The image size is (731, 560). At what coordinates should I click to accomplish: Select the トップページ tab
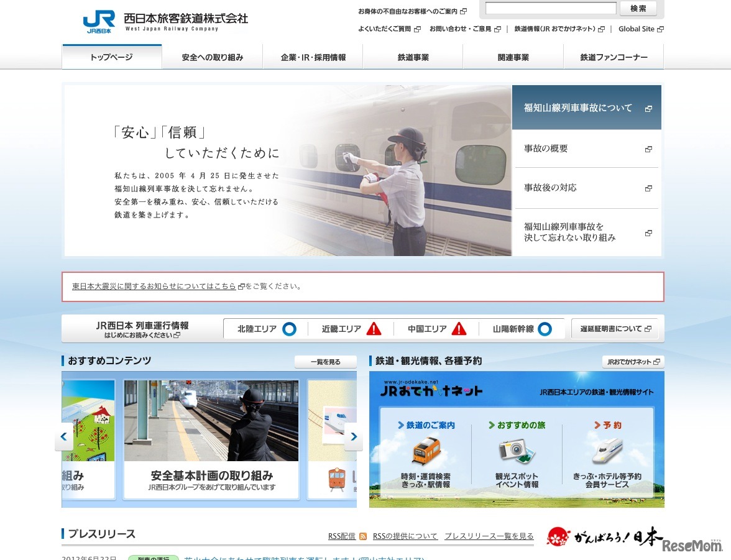click(x=112, y=57)
